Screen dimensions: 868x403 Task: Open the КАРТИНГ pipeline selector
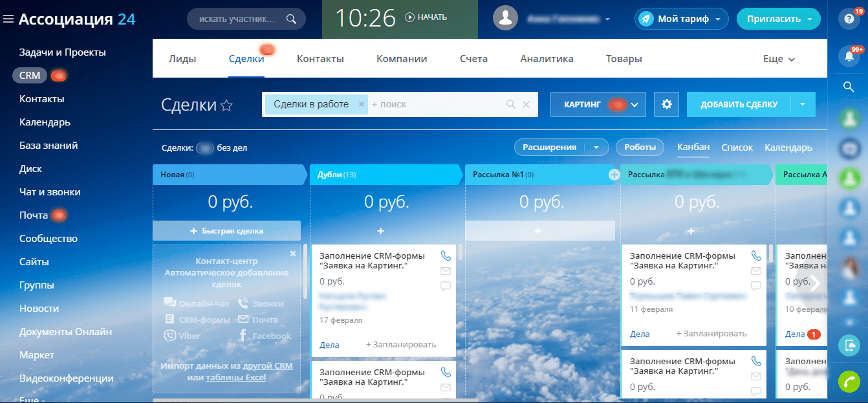point(598,104)
